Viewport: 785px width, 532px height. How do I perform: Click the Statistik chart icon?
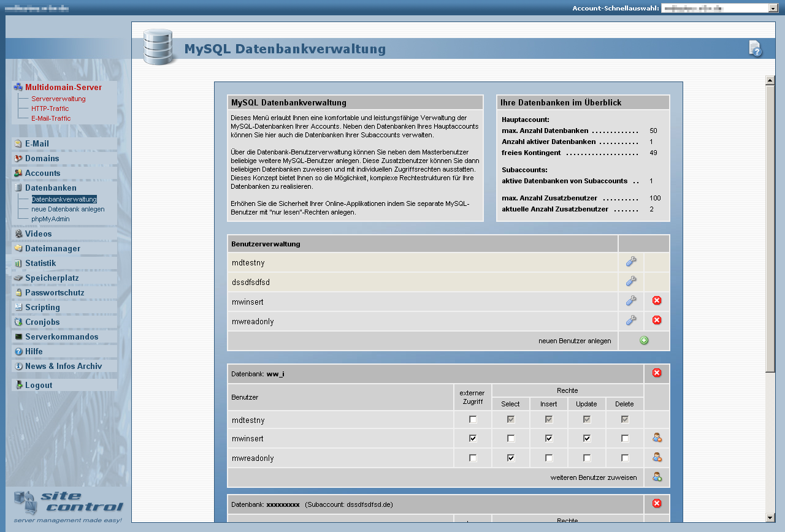tap(18, 264)
